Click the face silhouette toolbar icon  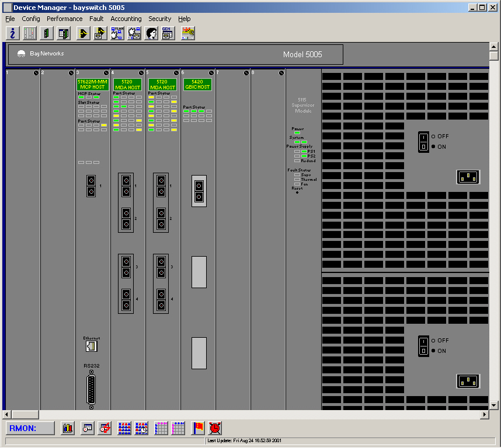point(151,33)
